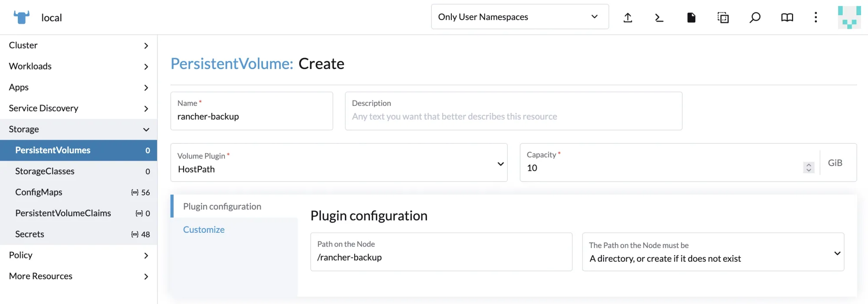Focus the Name field with rancher-backup
The width and height of the screenshot is (868, 304).
(252, 111)
